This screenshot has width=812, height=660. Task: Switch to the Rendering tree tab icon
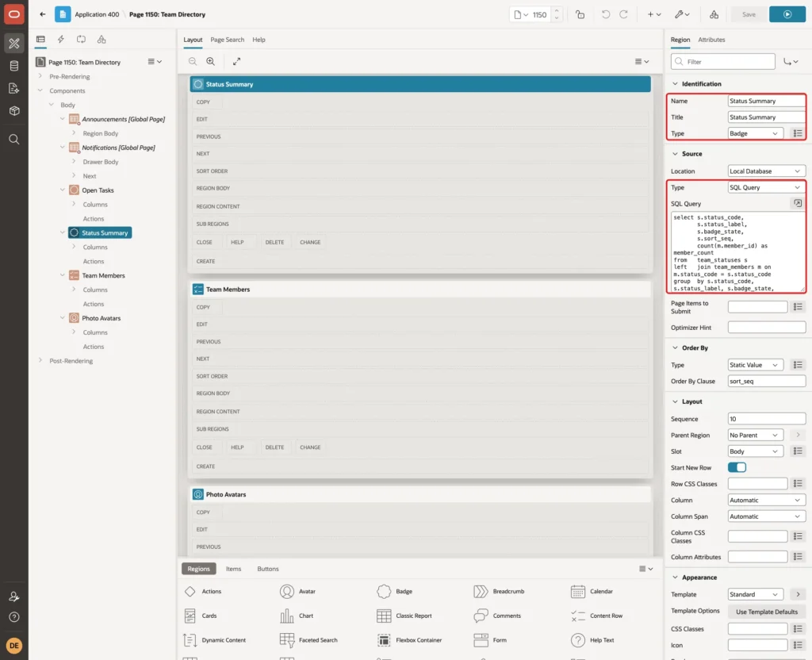pyautogui.click(x=40, y=40)
